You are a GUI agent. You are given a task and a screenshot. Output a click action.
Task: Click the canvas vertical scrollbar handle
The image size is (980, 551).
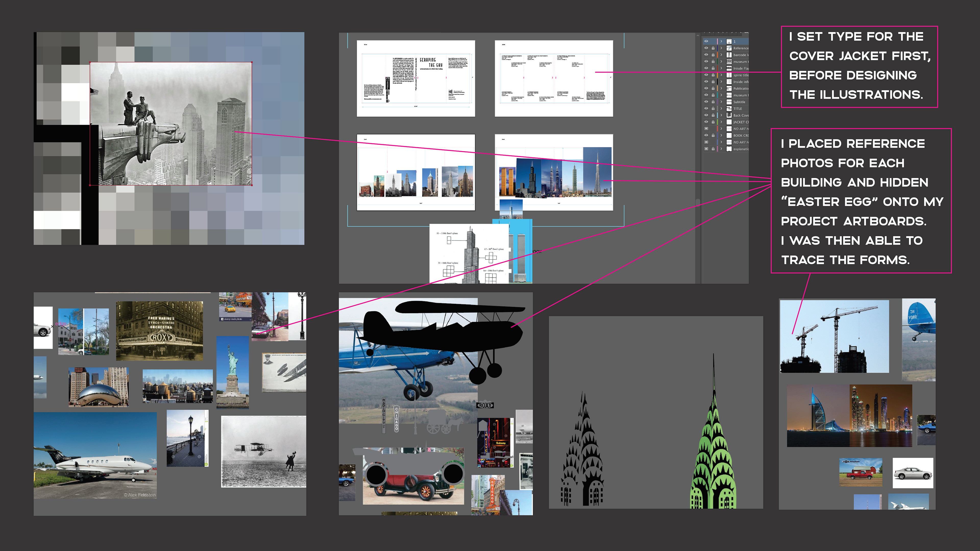698,203
